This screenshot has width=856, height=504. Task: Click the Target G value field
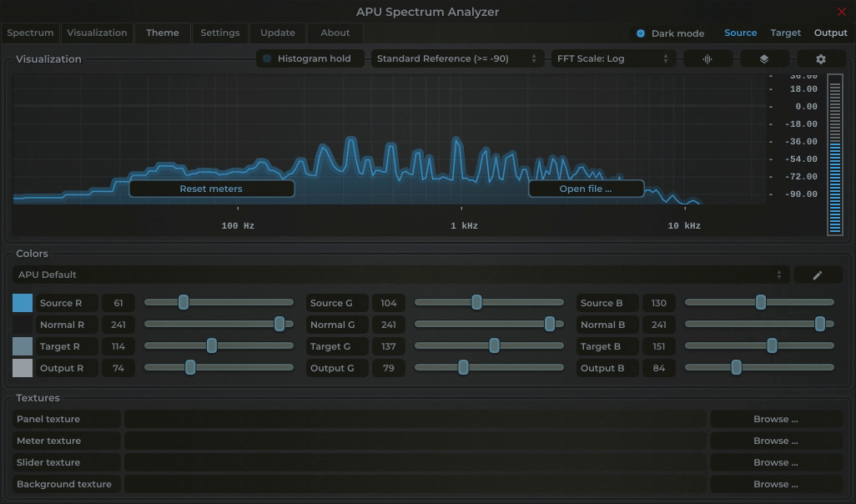tap(389, 346)
